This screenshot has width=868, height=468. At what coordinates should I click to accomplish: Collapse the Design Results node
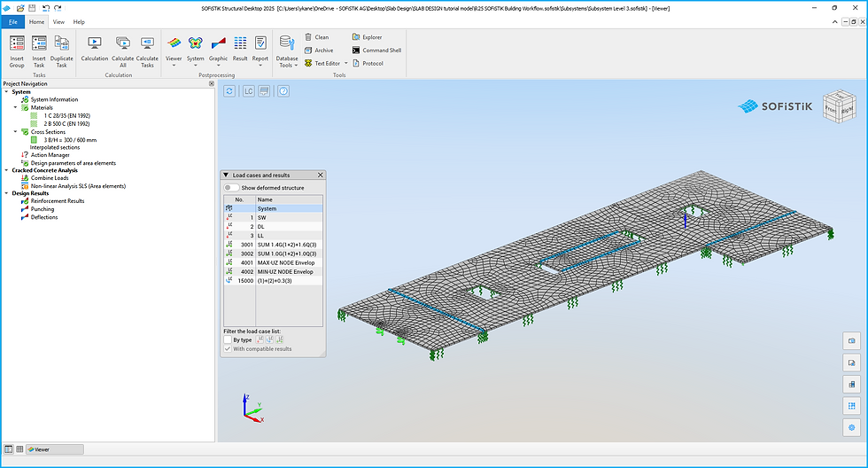7,193
